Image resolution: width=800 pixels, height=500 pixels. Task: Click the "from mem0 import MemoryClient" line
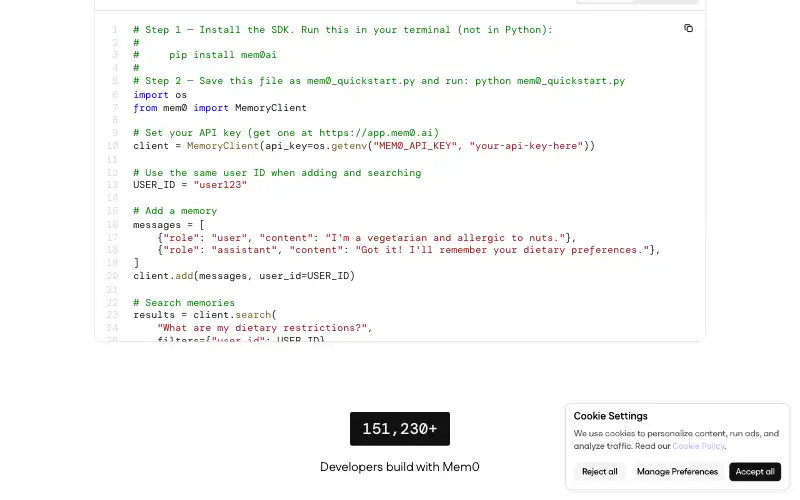click(x=220, y=108)
